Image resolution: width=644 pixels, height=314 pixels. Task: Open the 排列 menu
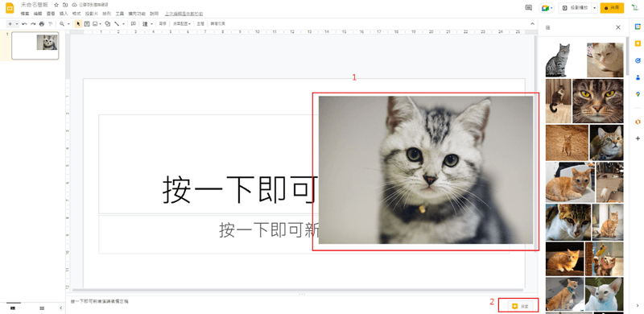pyautogui.click(x=106, y=14)
